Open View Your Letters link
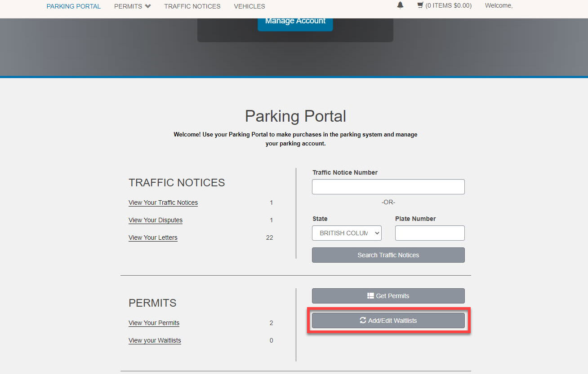Screen dimensions: 588x374 [153, 238]
